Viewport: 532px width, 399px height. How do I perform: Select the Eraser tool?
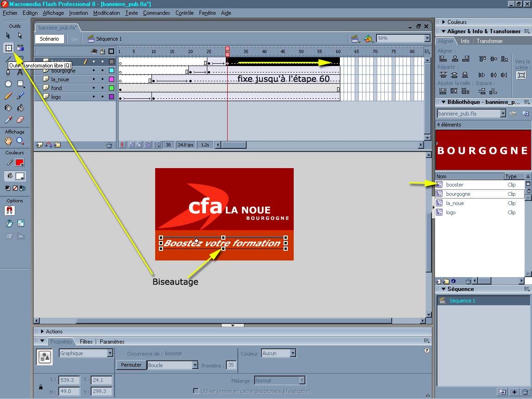pyautogui.click(x=20, y=120)
